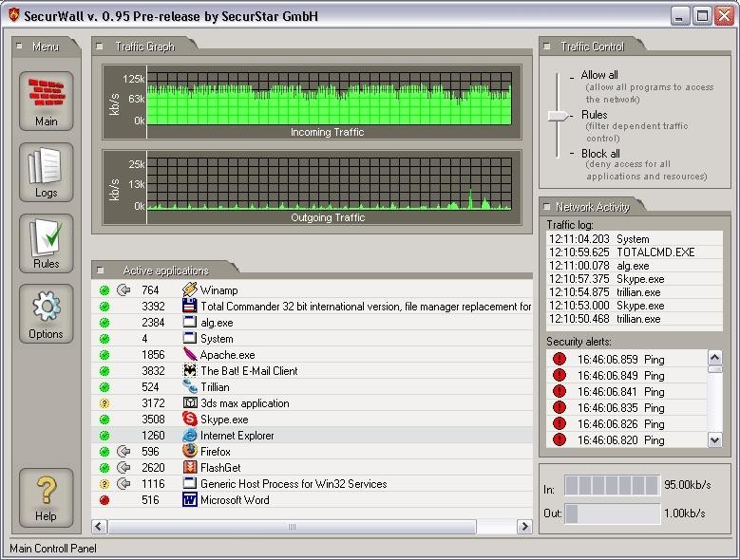Click the Traffic Control slider handle at Rules
The height and width of the screenshot is (560, 740).
(559, 115)
